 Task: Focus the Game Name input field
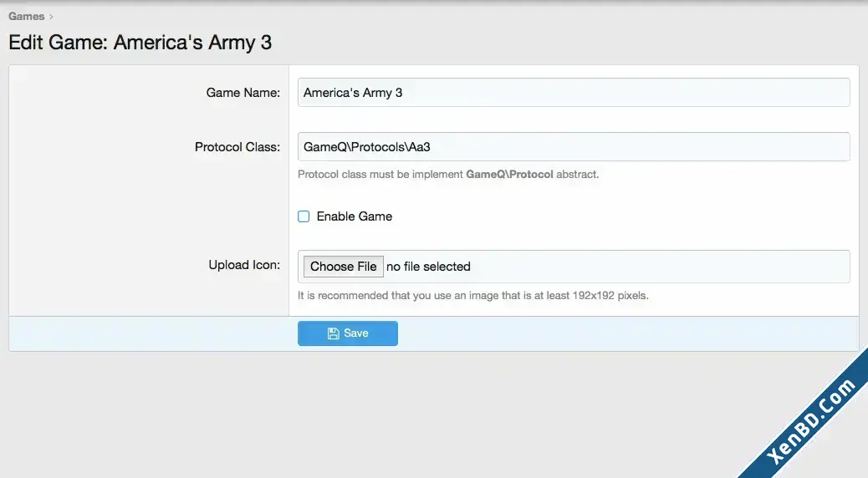tap(574, 93)
